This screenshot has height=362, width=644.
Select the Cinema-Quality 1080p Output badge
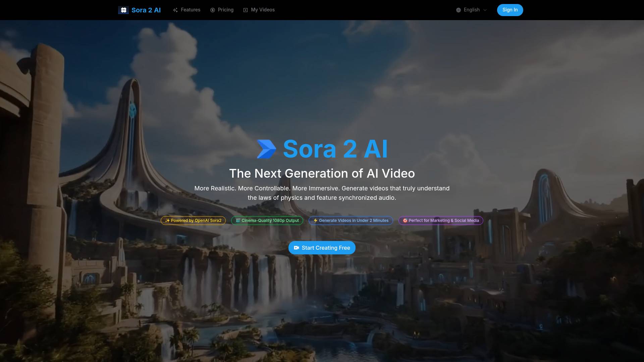click(x=267, y=221)
